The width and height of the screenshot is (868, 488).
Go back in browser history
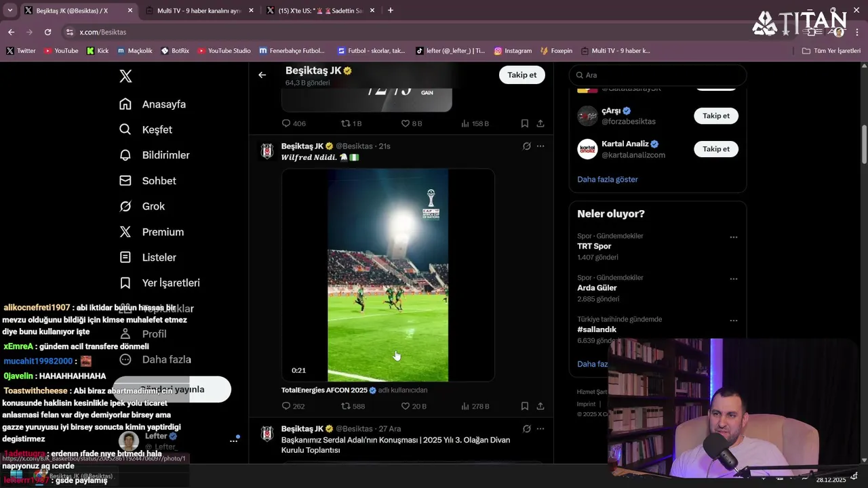[11, 32]
